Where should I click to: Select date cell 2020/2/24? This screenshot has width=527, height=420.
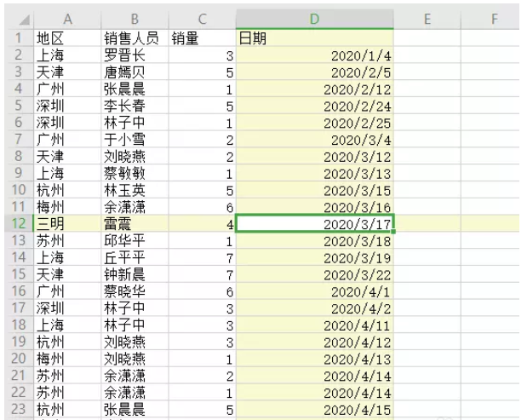tap(315, 106)
